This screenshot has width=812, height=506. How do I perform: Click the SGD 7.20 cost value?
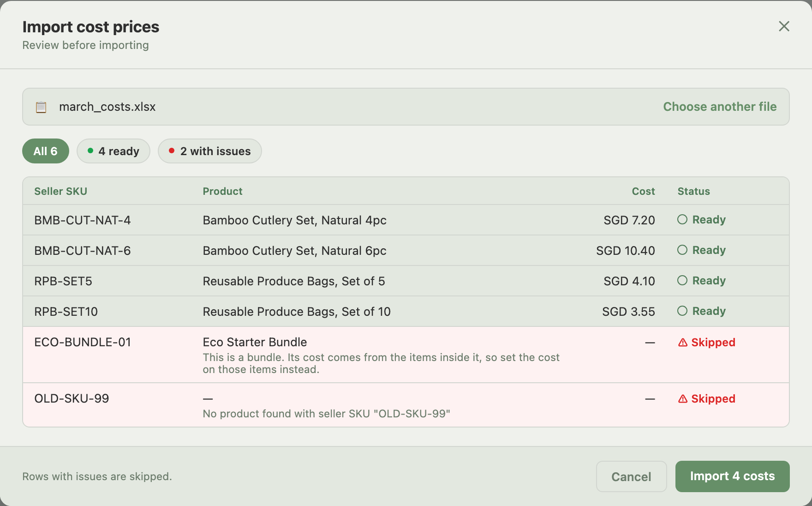point(629,220)
